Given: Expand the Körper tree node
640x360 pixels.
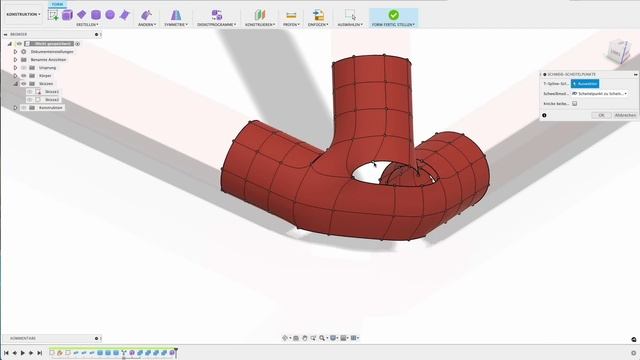Looking at the screenshot, I should click(x=16, y=76).
